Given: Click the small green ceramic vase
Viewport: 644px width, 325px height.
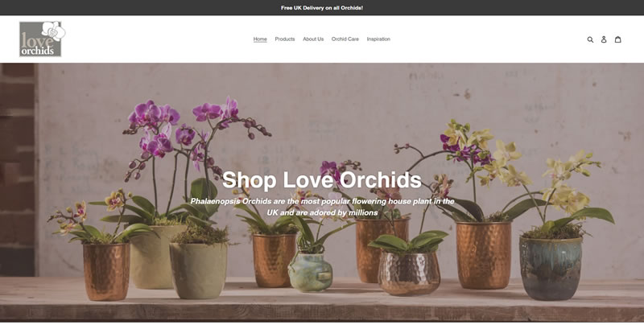Looking at the screenshot, I should tap(310, 272).
